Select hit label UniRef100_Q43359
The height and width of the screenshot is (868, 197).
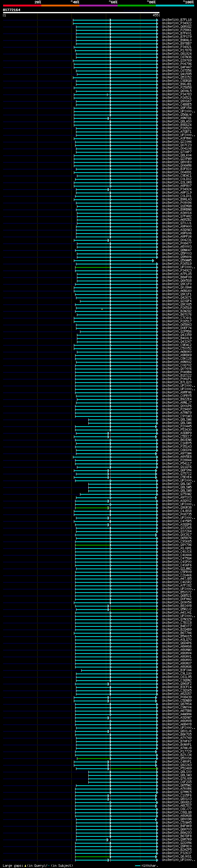(177, 335)
